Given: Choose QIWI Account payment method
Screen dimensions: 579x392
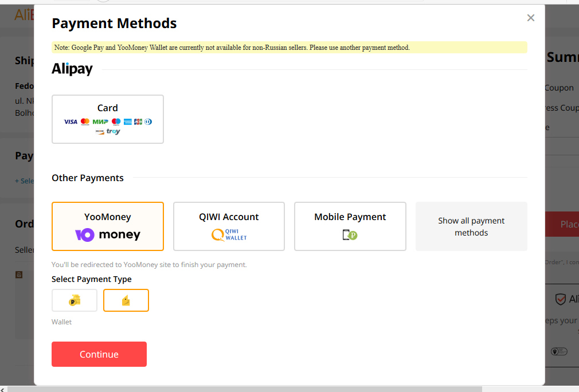Looking at the screenshot, I should [229, 226].
